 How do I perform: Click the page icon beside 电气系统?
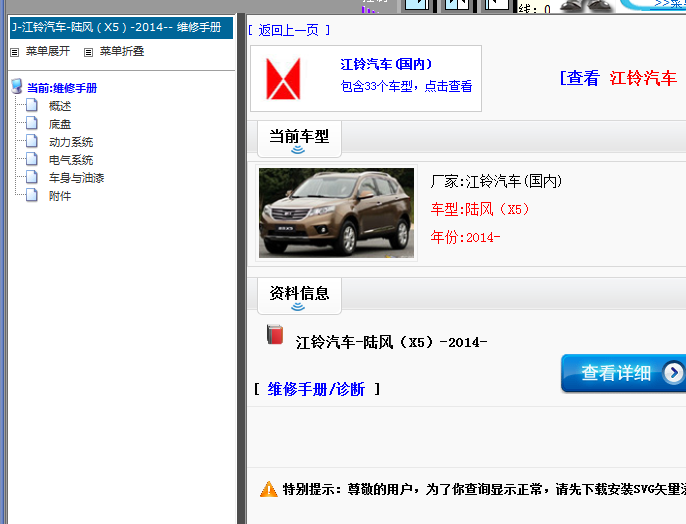coord(32,159)
